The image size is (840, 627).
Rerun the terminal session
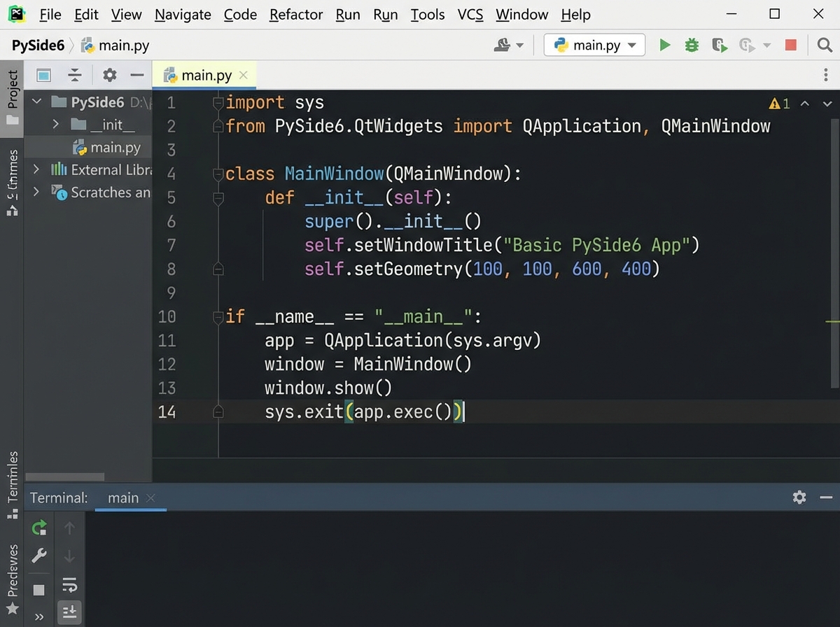tap(39, 528)
